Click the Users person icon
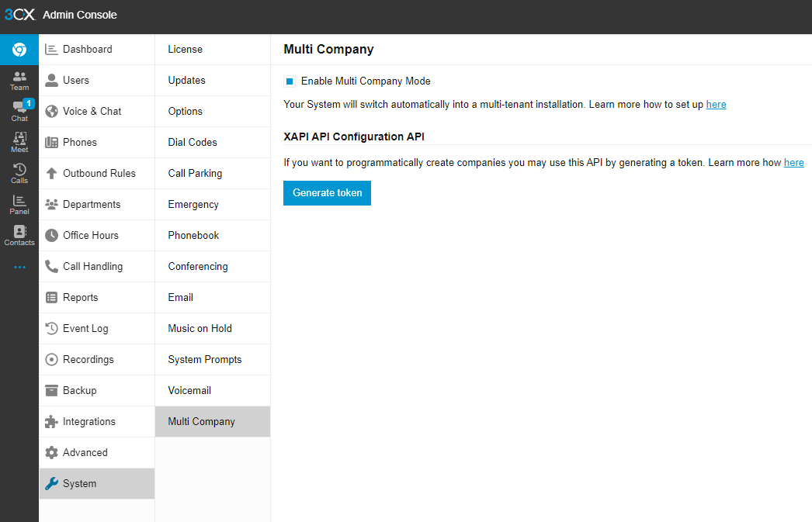This screenshot has height=522, width=812. tap(51, 80)
